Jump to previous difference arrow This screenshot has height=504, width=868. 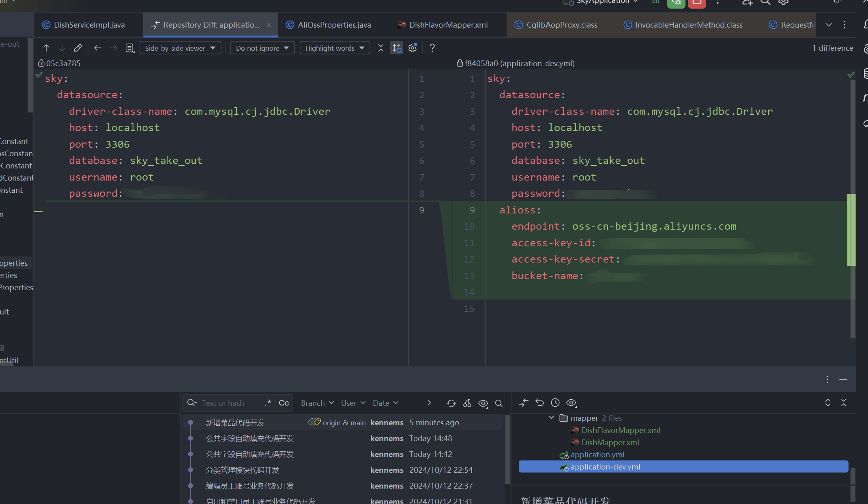coord(46,48)
